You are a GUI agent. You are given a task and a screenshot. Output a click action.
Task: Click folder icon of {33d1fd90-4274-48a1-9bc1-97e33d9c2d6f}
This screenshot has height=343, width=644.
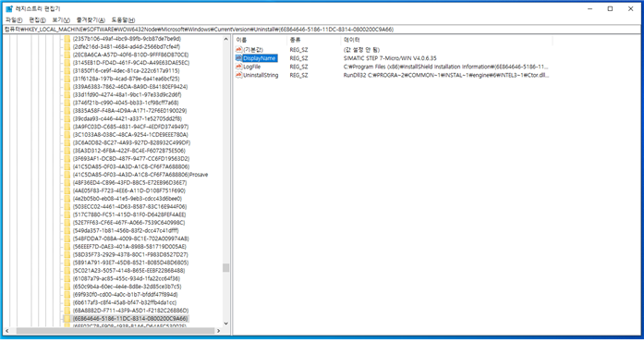tap(67, 94)
